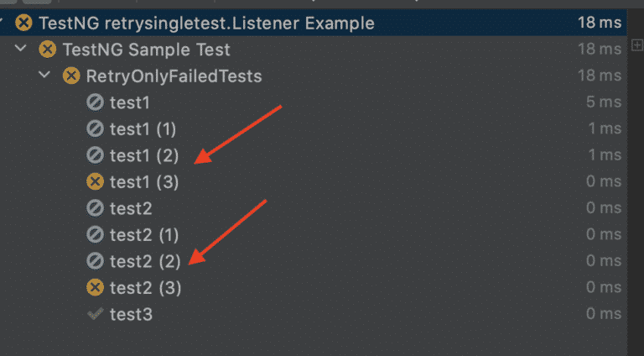The width and height of the screenshot is (644, 356).
Task: Collapse the root TestNG retrysingletest.Listener node
Action: 2,20
